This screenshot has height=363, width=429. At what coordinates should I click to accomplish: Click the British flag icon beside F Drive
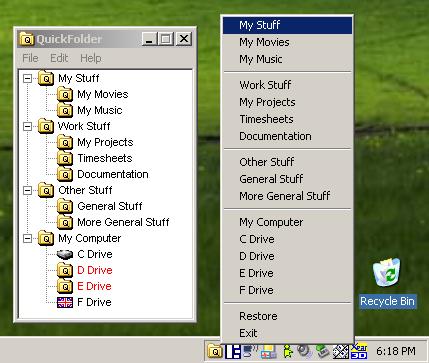65,302
